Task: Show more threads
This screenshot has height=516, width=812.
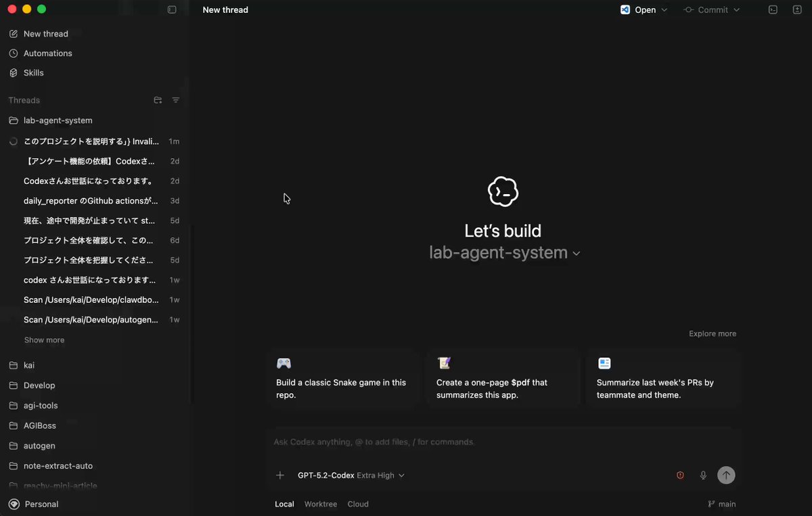Action: (44, 340)
